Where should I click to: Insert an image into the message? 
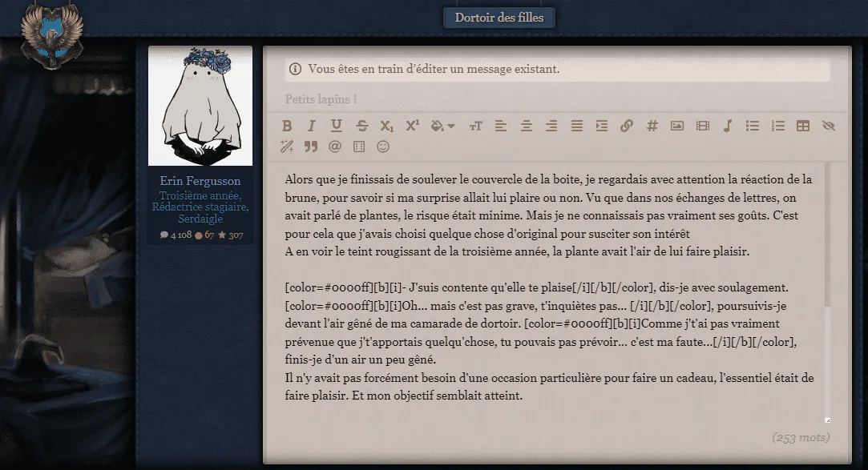pyautogui.click(x=677, y=126)
